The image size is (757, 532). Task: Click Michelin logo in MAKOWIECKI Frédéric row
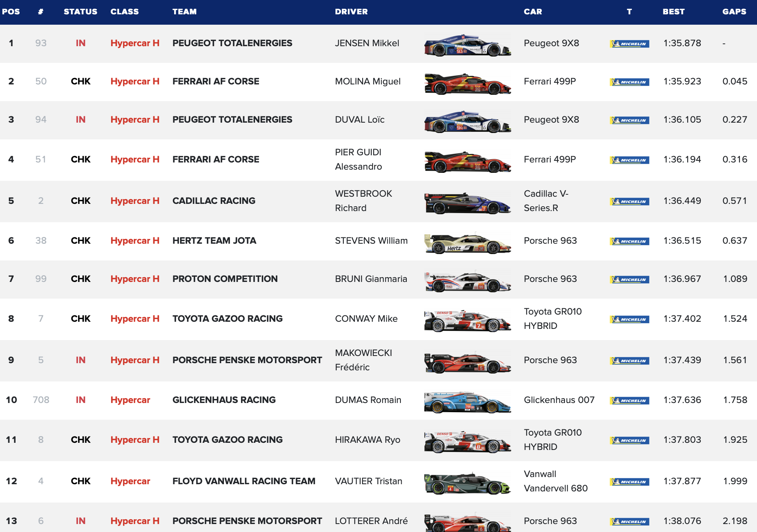coord(630,361)
